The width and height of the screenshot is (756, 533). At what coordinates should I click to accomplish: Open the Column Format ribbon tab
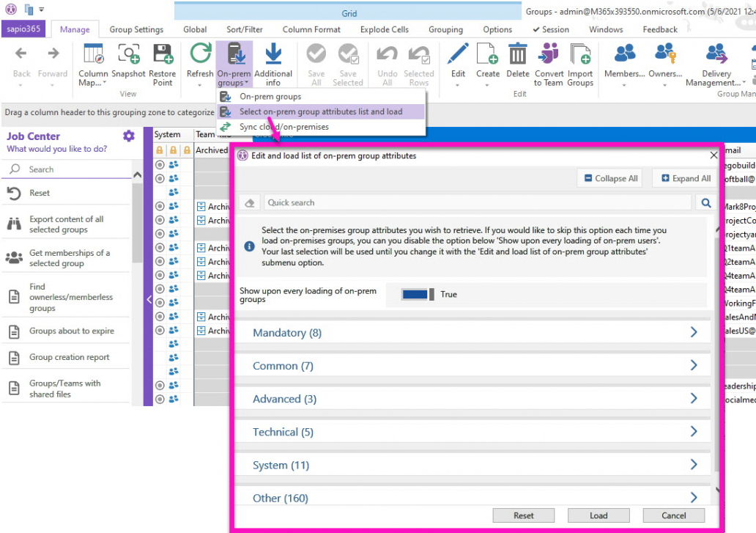point(311,29)
